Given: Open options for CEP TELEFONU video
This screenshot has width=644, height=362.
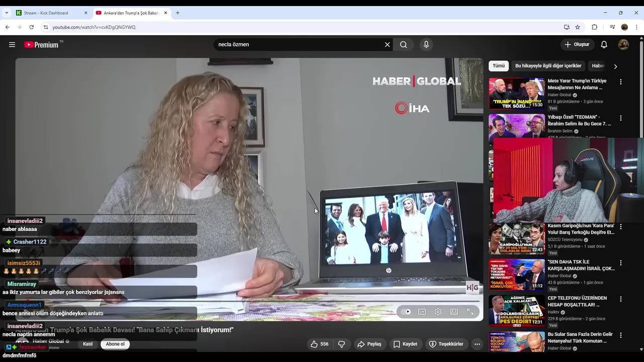Looking at the screenshot, I should click(621, 299).
